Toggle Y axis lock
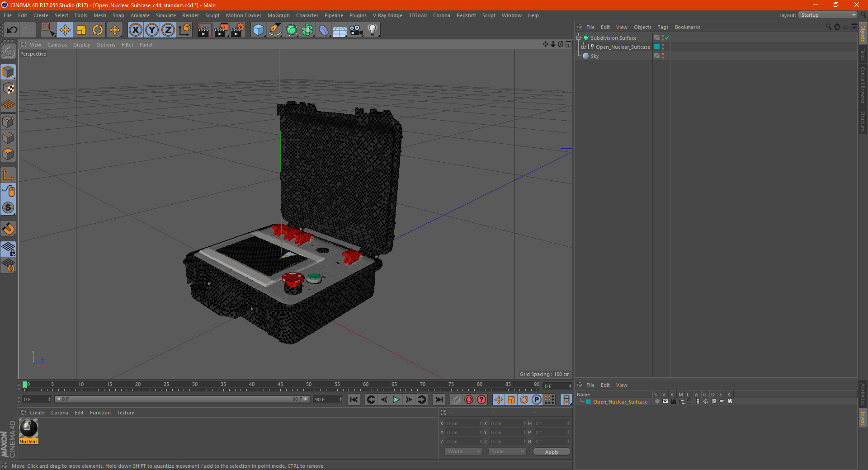The image size is (868, 470). click(152, 30)
